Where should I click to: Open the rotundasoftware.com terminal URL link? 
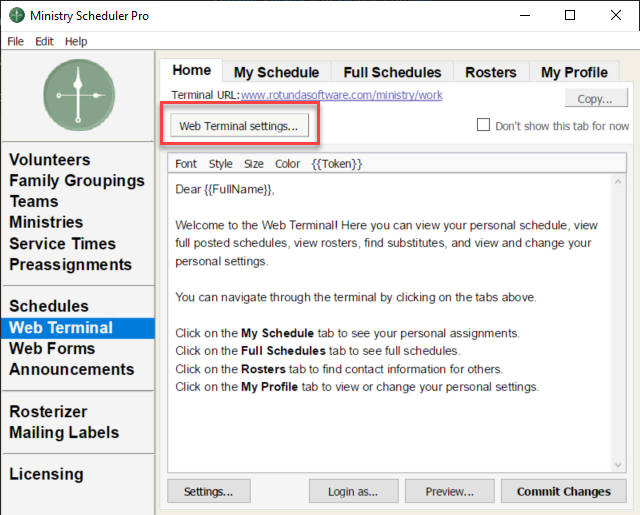coord(342,95)
